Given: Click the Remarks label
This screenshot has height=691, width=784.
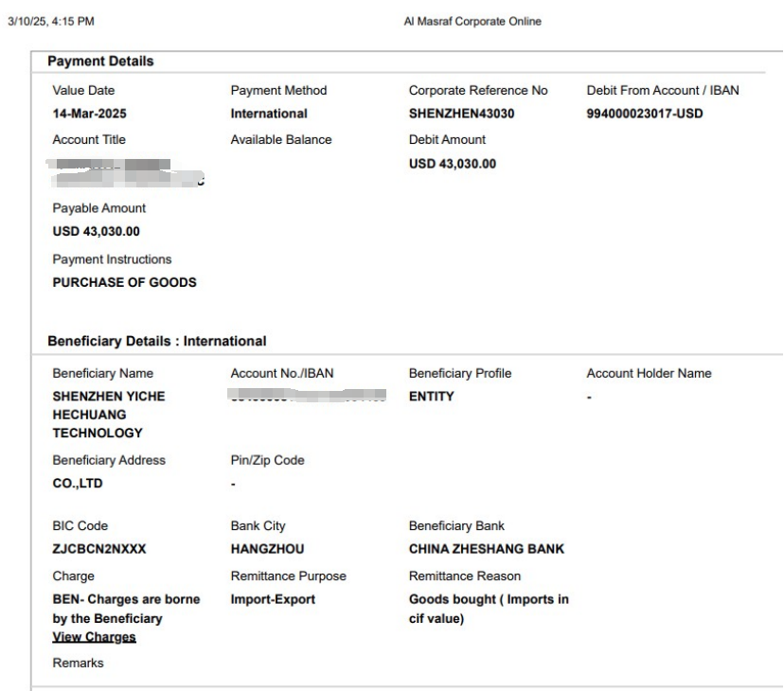Looking at the screenshot, I should click(x=78, y=664).
